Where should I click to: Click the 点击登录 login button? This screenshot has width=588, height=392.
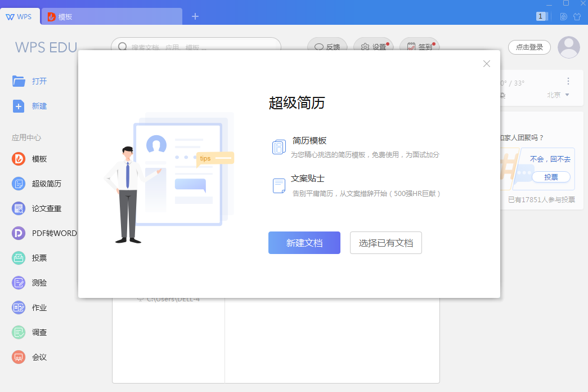pyautogui.click(x=529, y=47)
